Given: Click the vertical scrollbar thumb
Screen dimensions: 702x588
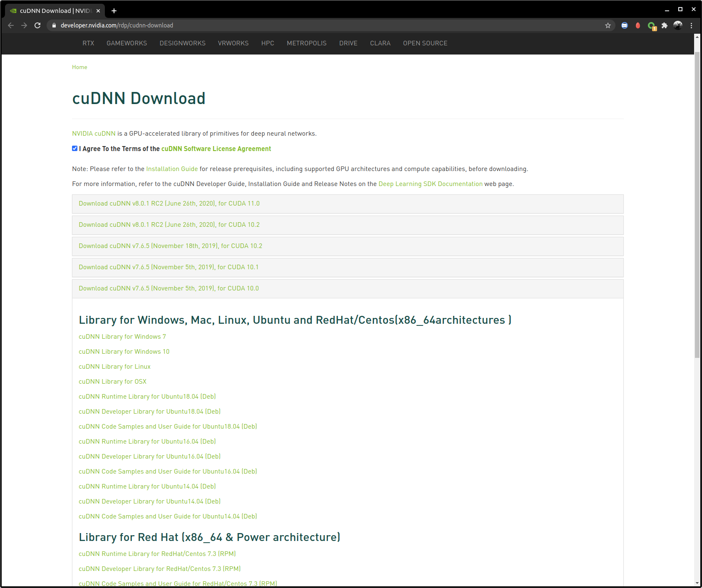Looking at the screenshot, I should tap(697, 205).
